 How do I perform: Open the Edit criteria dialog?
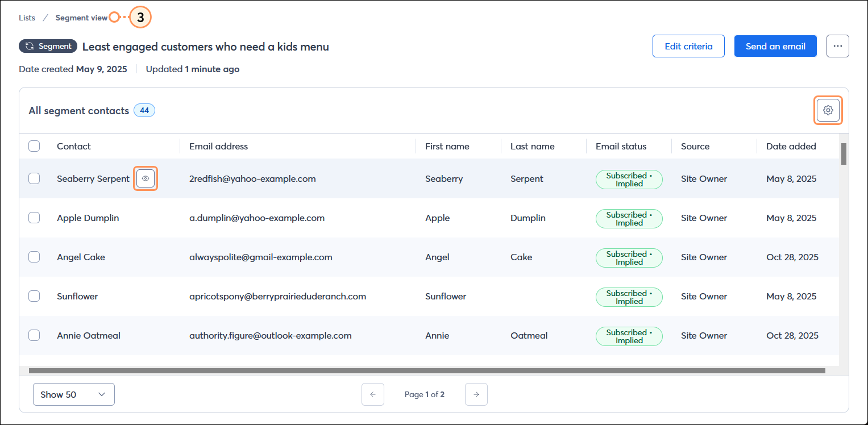coord(688,46)
